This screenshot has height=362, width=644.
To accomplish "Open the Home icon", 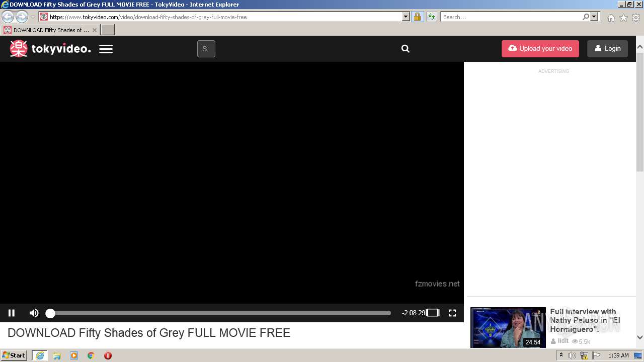I will click(x=611, y=18).
